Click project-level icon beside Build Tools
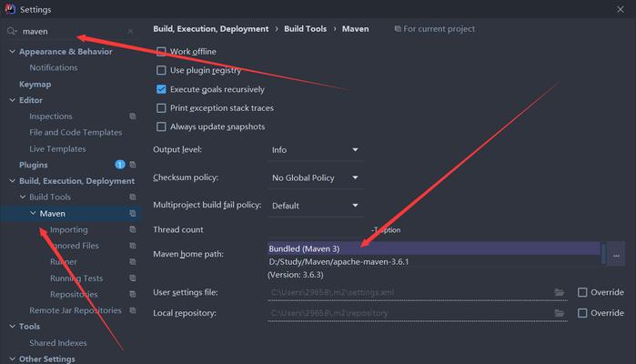This screenshot has height=364, width=636. (x=133, y=197)
